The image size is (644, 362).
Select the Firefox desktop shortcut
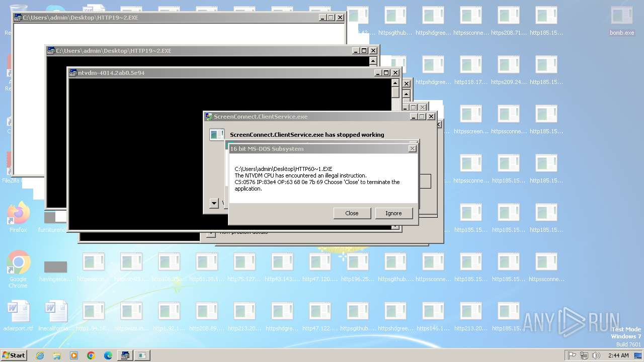pyautogui.click(x=18, y=217)
